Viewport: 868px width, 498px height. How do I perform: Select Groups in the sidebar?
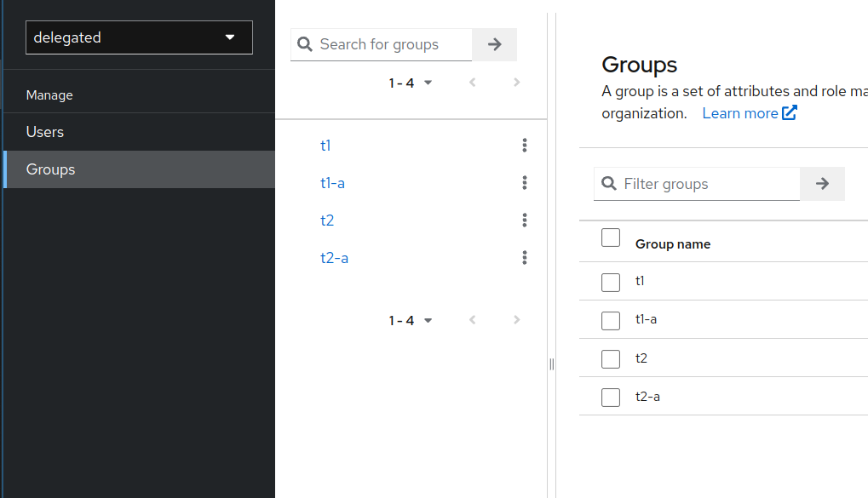pos(50,169)
